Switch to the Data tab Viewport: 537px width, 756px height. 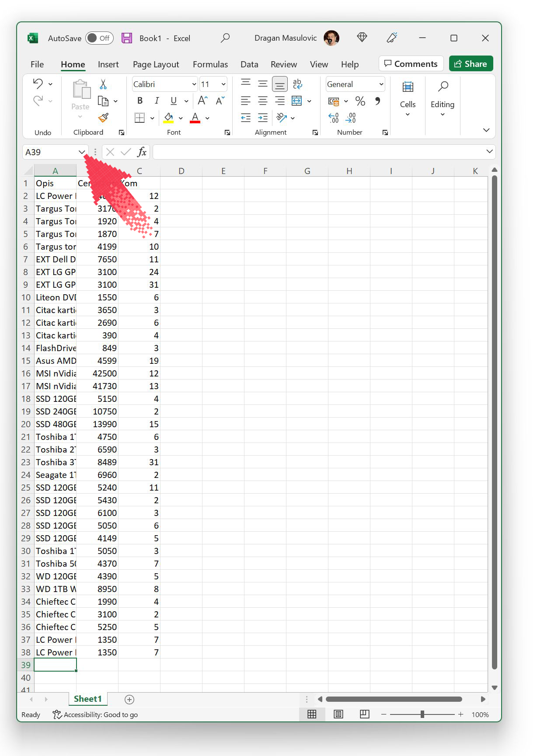(249, 64)
